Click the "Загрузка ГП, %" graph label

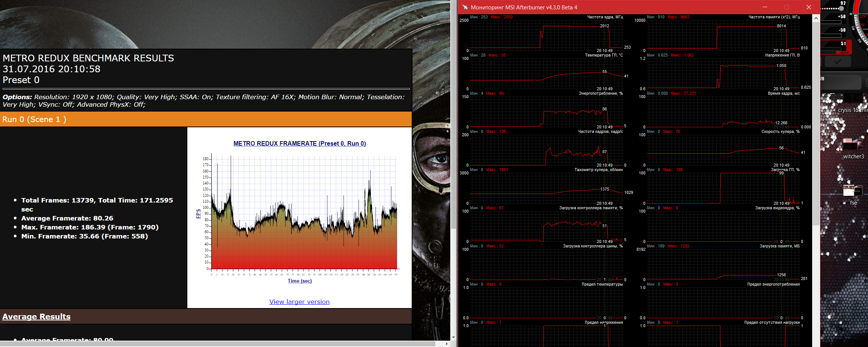click(785, 170)
